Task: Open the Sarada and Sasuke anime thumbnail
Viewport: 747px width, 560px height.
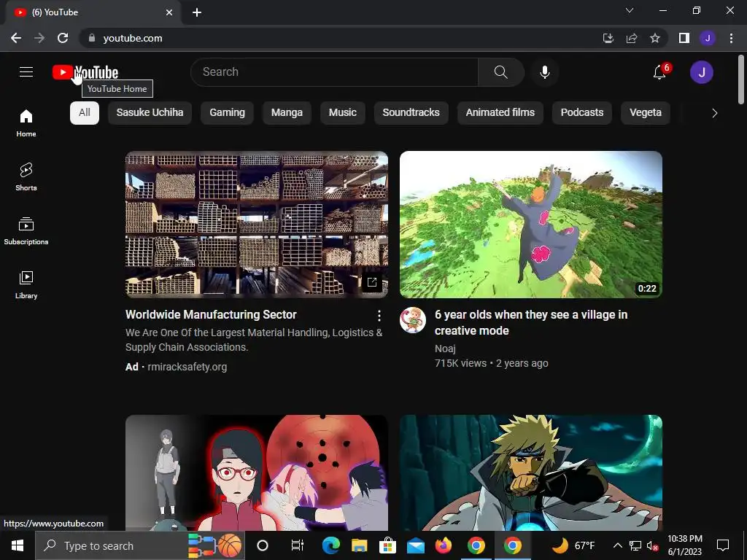Action: pos(256,472)
